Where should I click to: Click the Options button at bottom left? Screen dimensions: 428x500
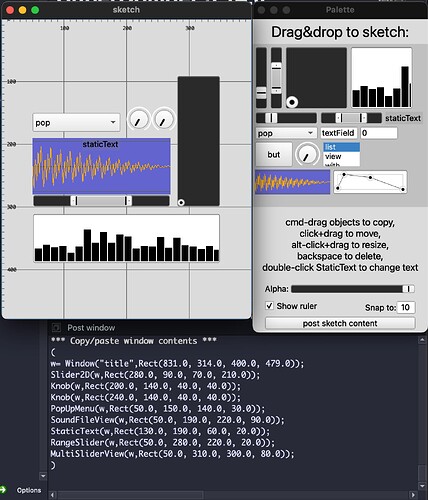pyautogui.click(x=29, y=490)
